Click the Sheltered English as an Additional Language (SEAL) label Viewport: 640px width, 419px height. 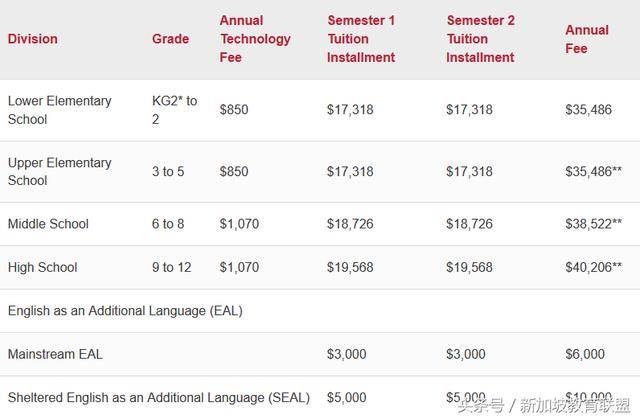pyautogui.click(x=158, y=397)
